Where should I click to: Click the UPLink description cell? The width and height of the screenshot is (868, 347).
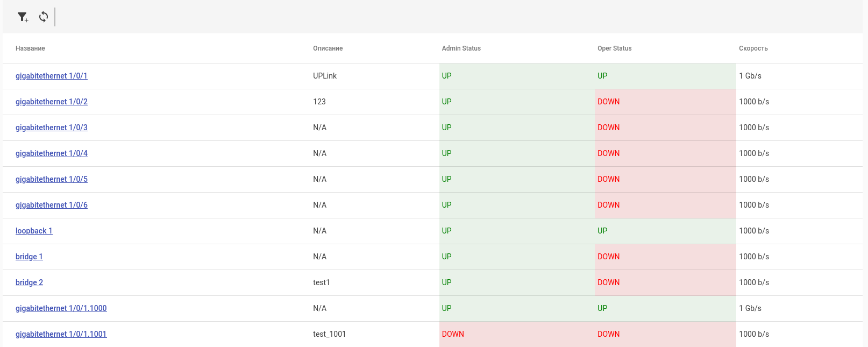point(325,76)
